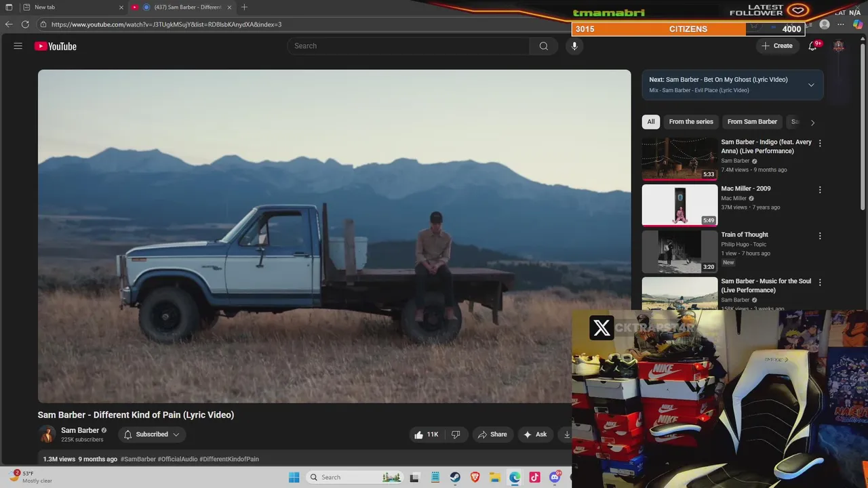Click the search magnifier button
The image size is (868, 488).
(x=544, y=46)
